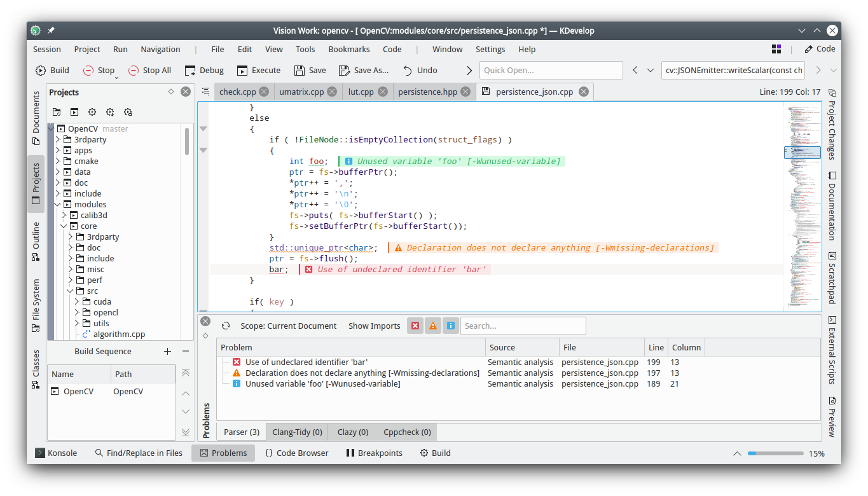Add item to Build Sequence with plus
This screenshot has height=496, width=868.
(167, 351)
